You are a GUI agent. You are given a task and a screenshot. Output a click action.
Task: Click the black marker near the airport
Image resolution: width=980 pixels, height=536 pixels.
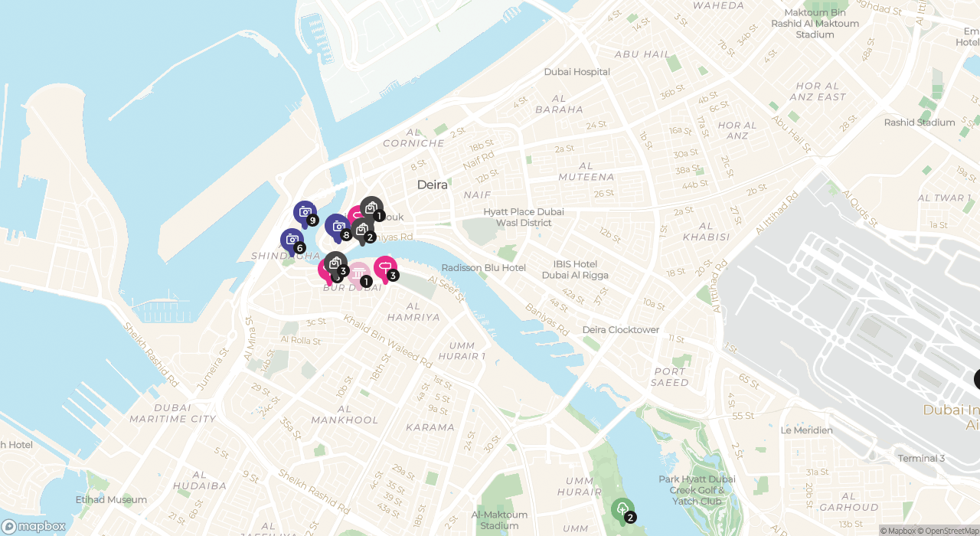point(977,379)
